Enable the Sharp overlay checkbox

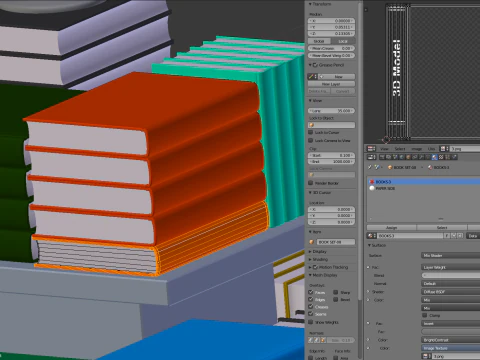tap(336, 292)
